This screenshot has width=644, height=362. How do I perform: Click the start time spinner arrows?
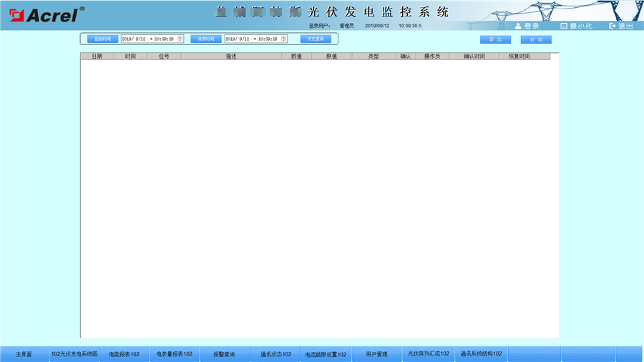pos(181,39)
